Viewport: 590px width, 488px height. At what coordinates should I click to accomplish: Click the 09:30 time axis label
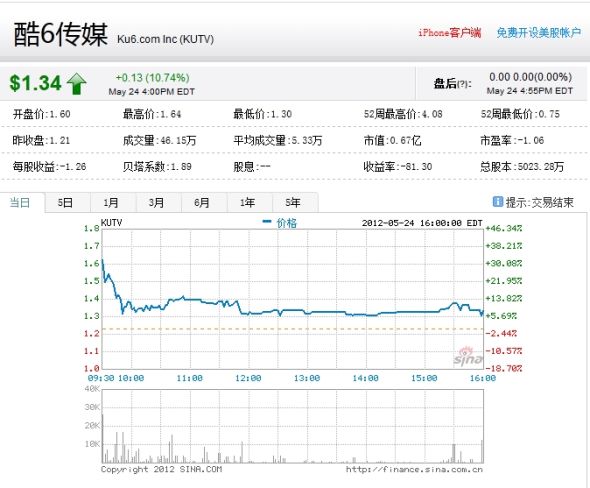(100, 378)
